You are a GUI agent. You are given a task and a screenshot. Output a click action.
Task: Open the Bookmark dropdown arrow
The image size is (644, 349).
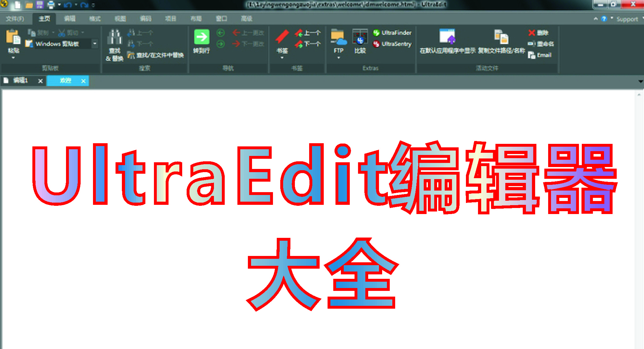pyautogui.click(x=282, y=57)
